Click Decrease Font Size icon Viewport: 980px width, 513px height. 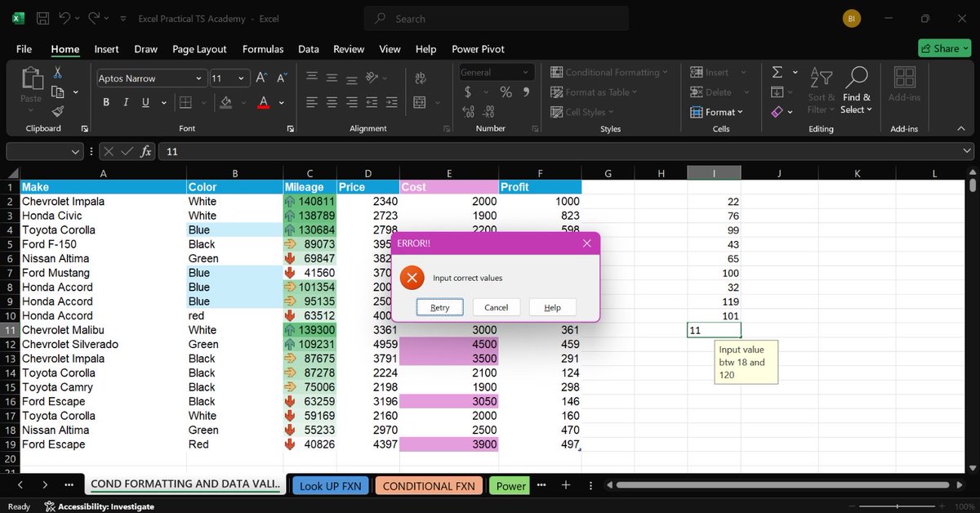pos(282,78)
